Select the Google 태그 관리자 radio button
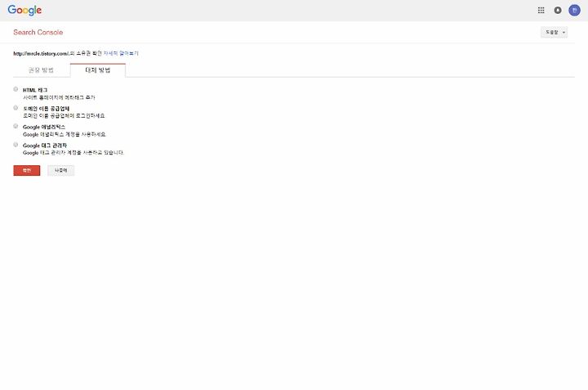588x390 pixels. 16,145
